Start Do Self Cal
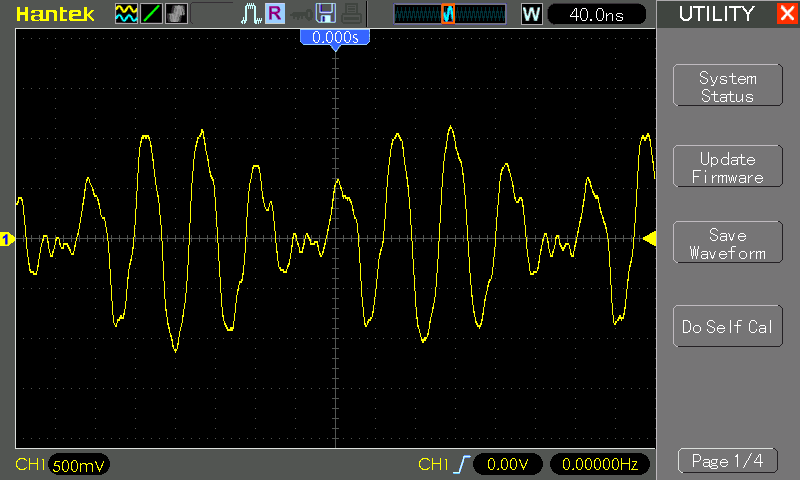800x480 pixels. pos(728,326)
